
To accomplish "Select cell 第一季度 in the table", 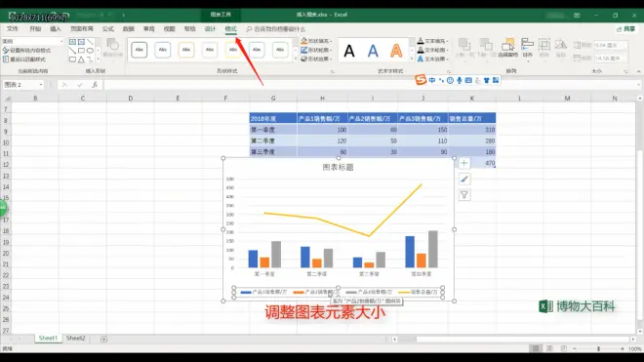I will [273, 130].
